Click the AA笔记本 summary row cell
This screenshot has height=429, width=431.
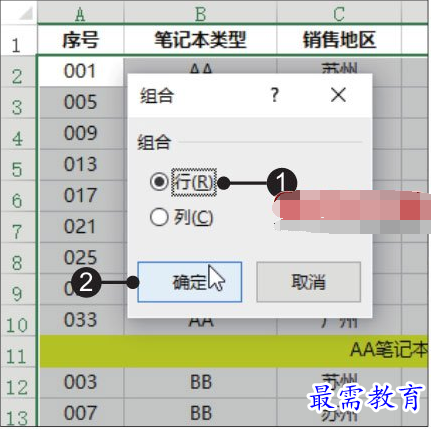coord(233,351)
